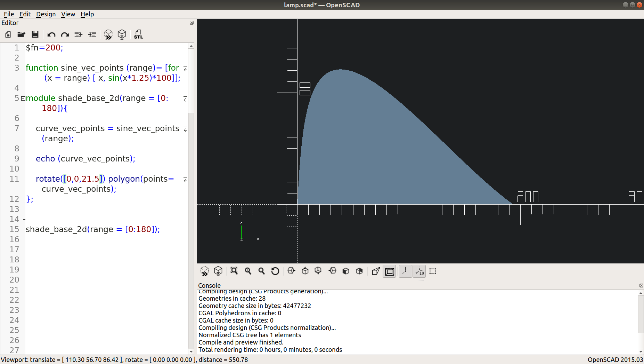
Task: Render the design with the render icon
Action: click(x=122, y=34)
